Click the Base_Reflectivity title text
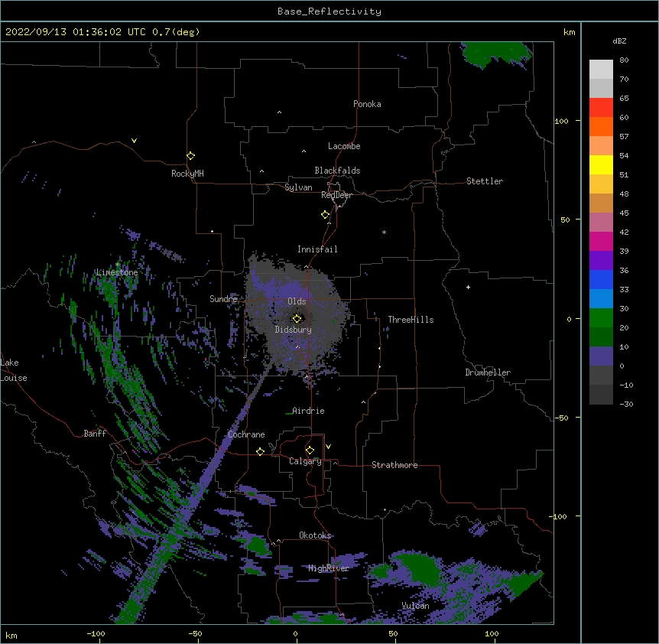This screenshot has width=659, height=644. pos(329,11)
